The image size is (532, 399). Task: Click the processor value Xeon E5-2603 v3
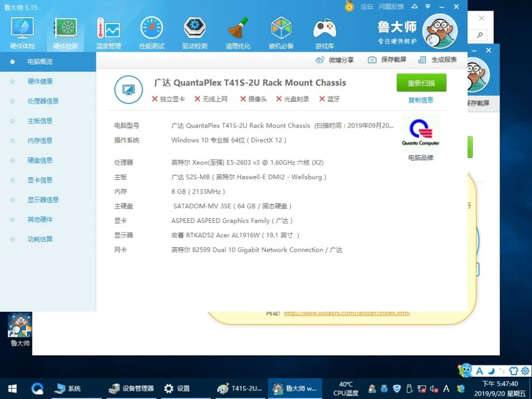pyautogui.click(x=247, y=162)
